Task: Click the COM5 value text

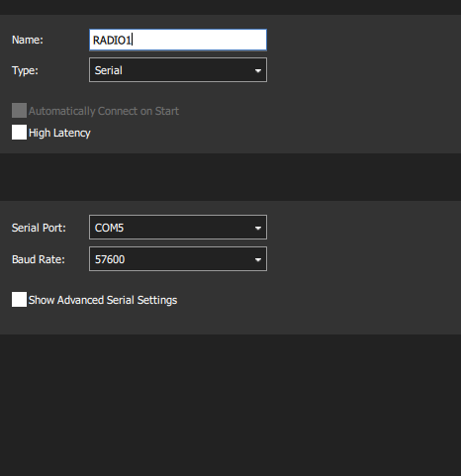Action: coord(109,228)
